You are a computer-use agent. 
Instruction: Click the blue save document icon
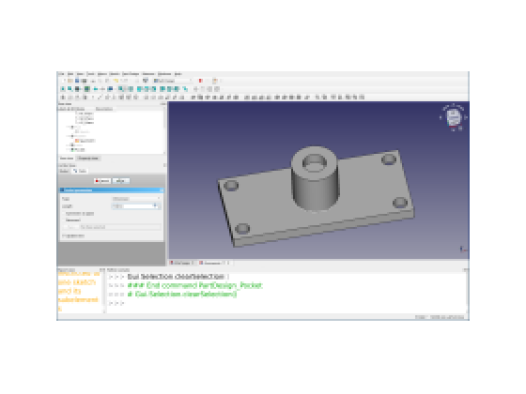pyautogui.click(x=77, y=81)
